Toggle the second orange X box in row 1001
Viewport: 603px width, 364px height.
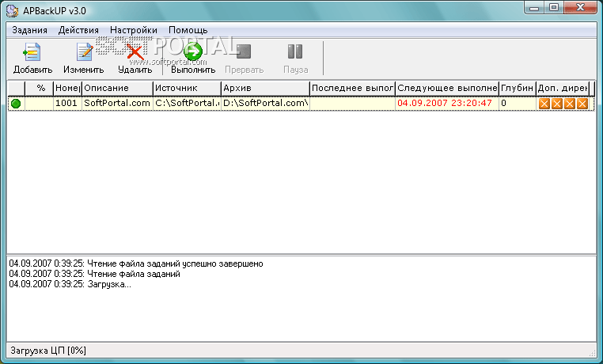click(557, 104)
